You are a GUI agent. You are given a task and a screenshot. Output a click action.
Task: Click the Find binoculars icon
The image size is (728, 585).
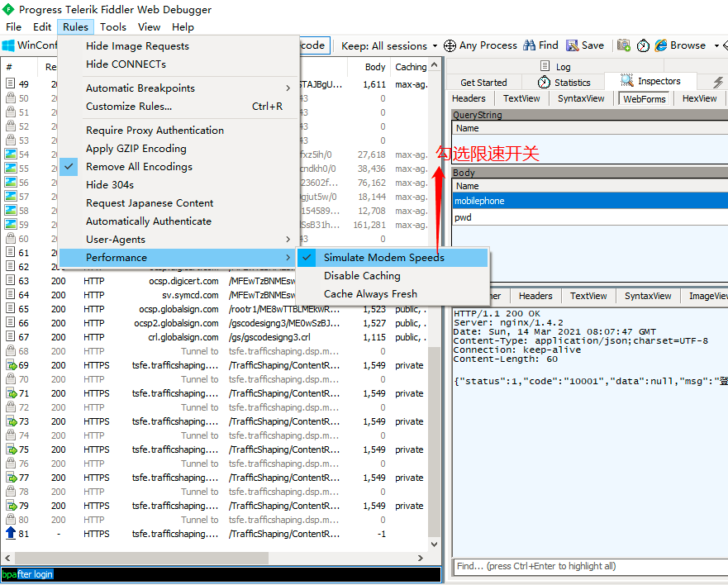click(529, 45)
